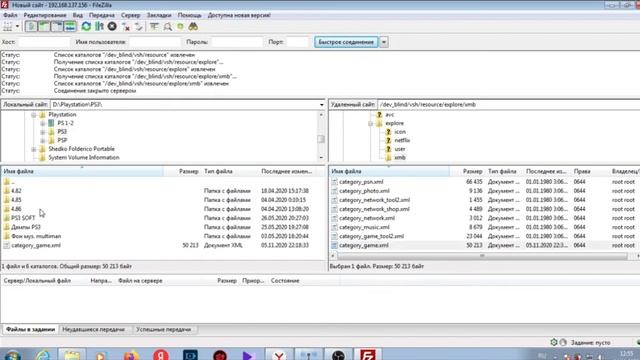Click the Имя пользователя input field
This screenshot has width=640, height=360.
pos(154,42)
